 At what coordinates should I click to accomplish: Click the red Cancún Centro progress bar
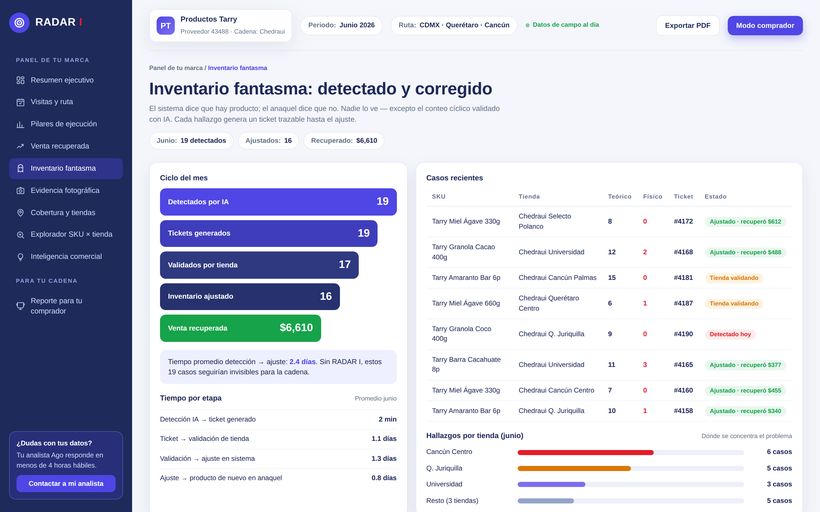click(x=586, y=452)
